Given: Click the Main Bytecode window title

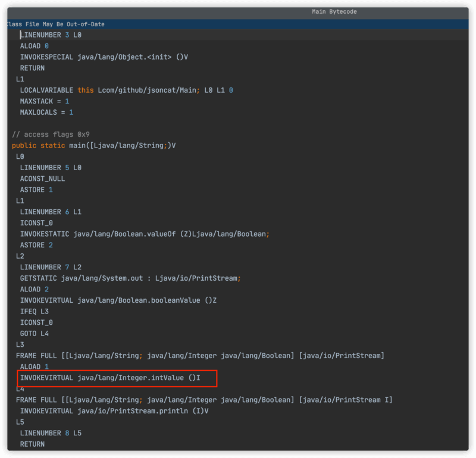Looking at the screenshot, I should point(334,12).
